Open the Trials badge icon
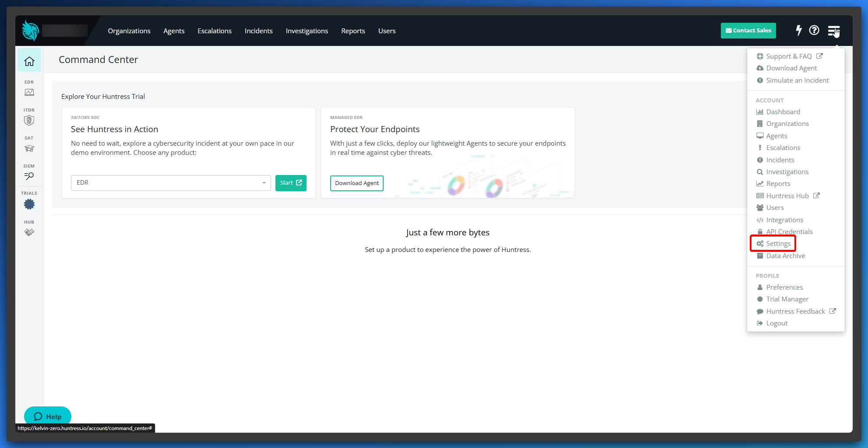Viewport: 868px width, 448px height. (x=29, y=204)
